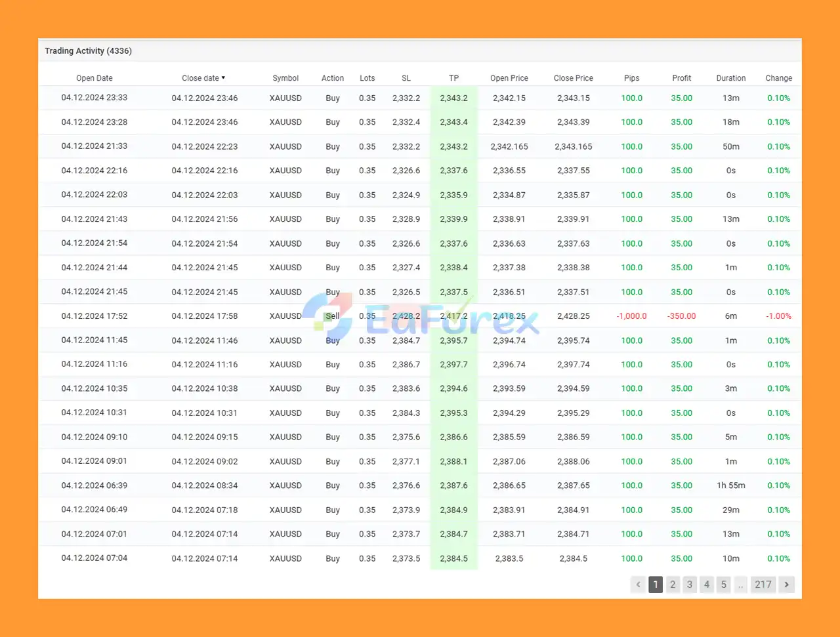Go to the next page arrow

pos(786,585)
